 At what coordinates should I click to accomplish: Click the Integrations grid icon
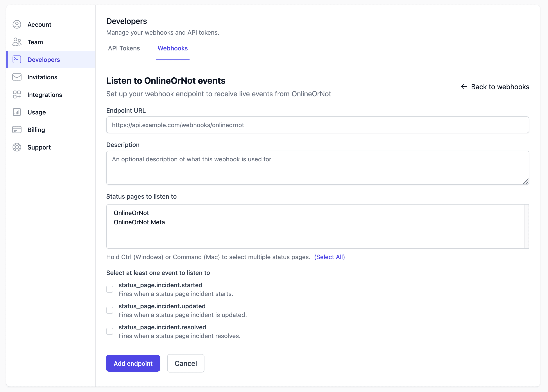pos(17,95)
